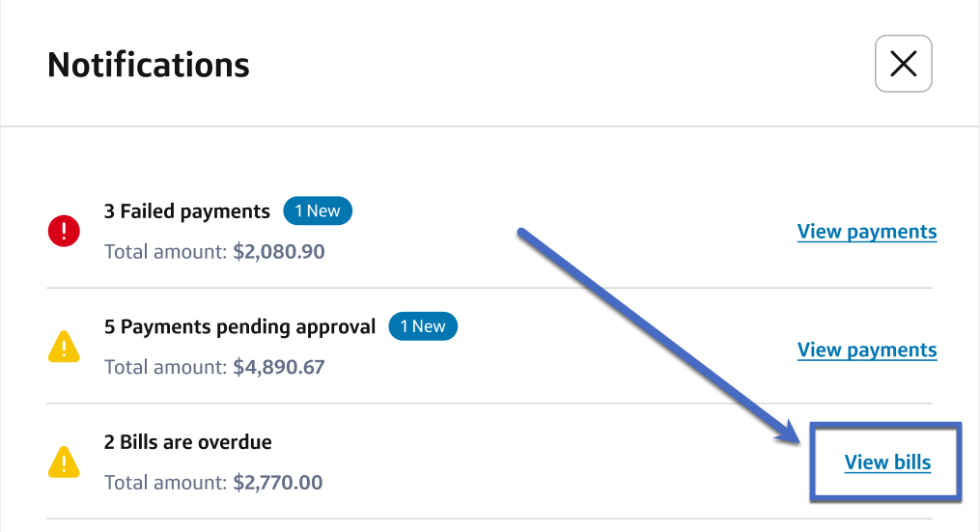Click the red failed payments error icon
The height and width of the screenshot is (532, 980).
click(64, 231)
